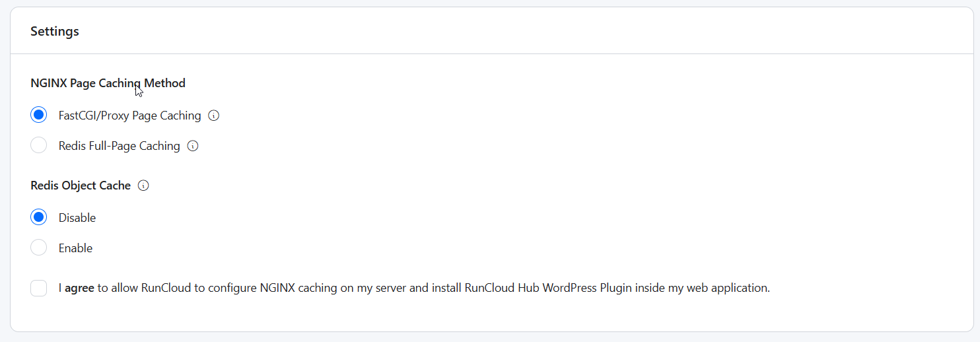Screen dimensions: 980x342
Task: Click the 'Redis Full-Page Caching' label text
Action: click(119, 146)
